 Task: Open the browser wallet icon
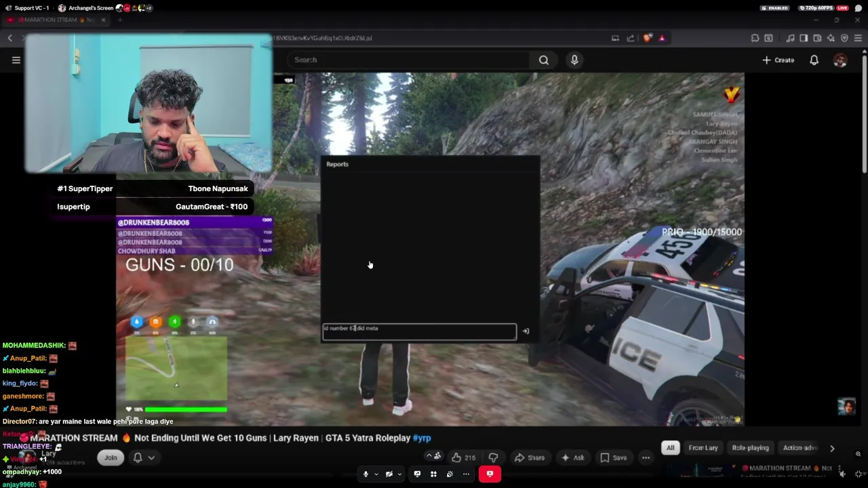click(x=817, y=38)
